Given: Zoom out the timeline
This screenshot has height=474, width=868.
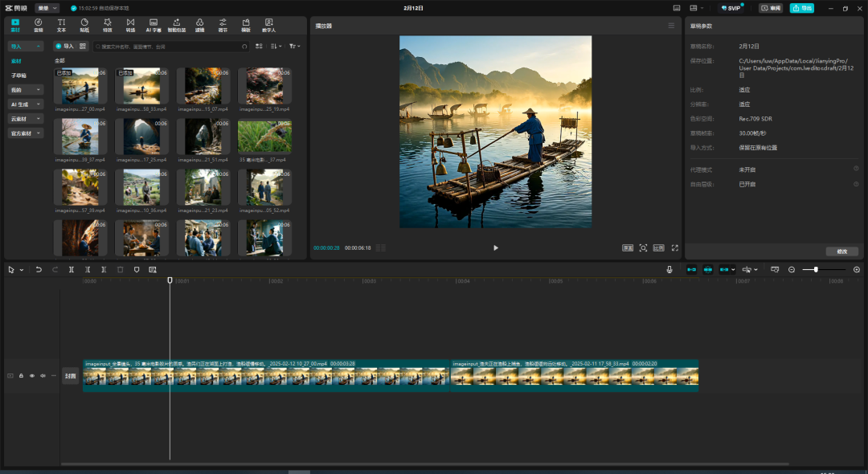Looking at the screenshot, I should 792,269.
